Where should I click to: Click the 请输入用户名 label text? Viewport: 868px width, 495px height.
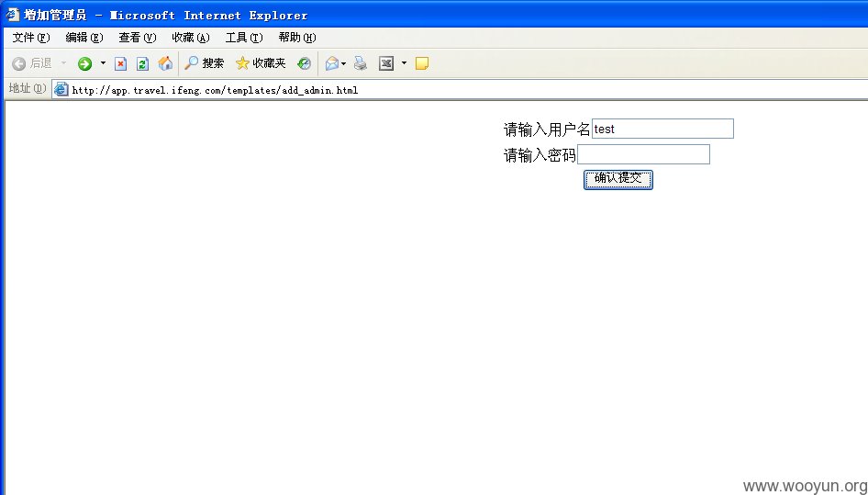pos(547,129)
